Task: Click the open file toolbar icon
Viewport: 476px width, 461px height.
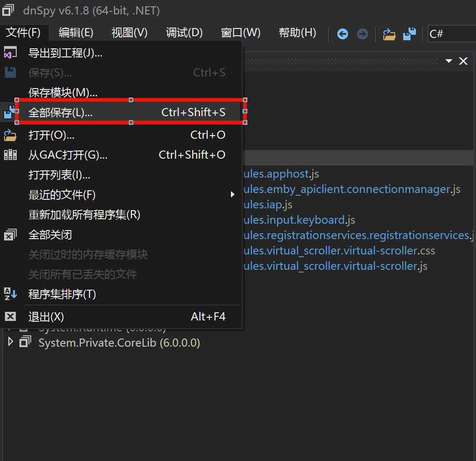Action: tap(389, 34)
